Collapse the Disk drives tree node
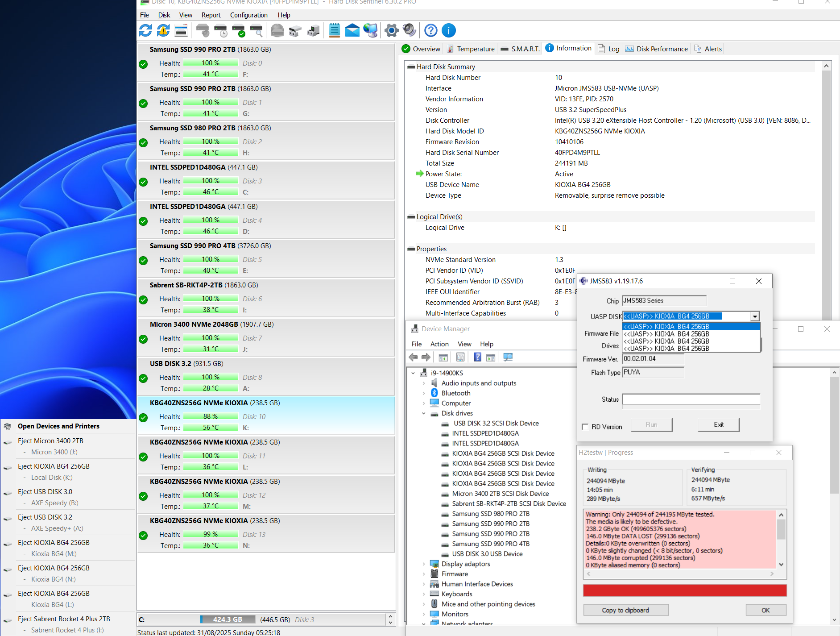Screen dimensions: 840x636 tap(424, 413)
